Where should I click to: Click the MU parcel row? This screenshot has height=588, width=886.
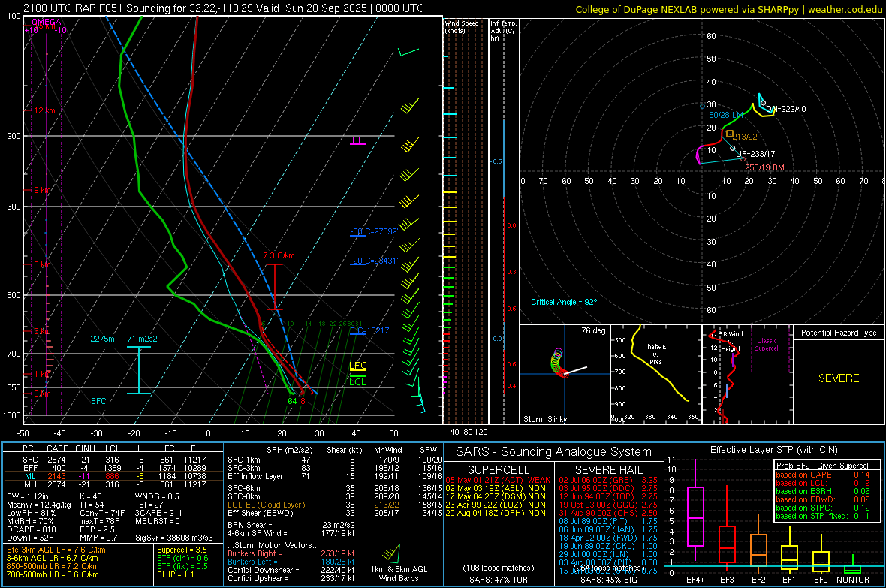coord(114,484)
